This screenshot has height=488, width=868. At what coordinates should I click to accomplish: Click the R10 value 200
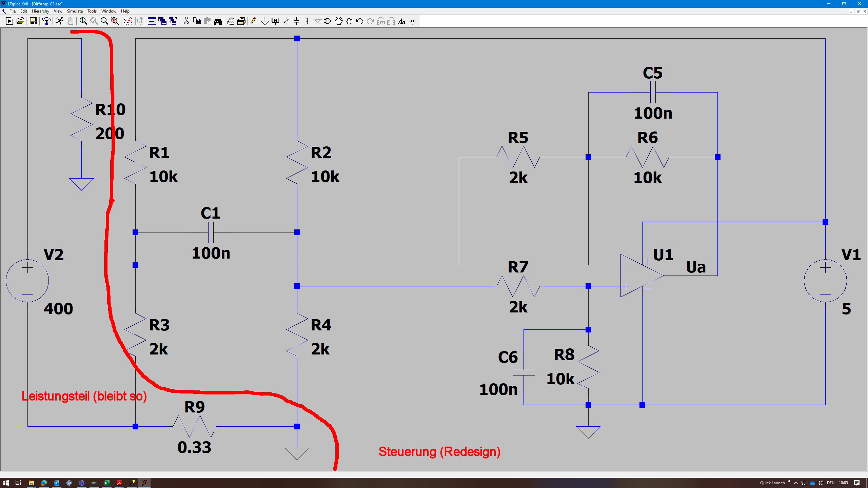110,134
